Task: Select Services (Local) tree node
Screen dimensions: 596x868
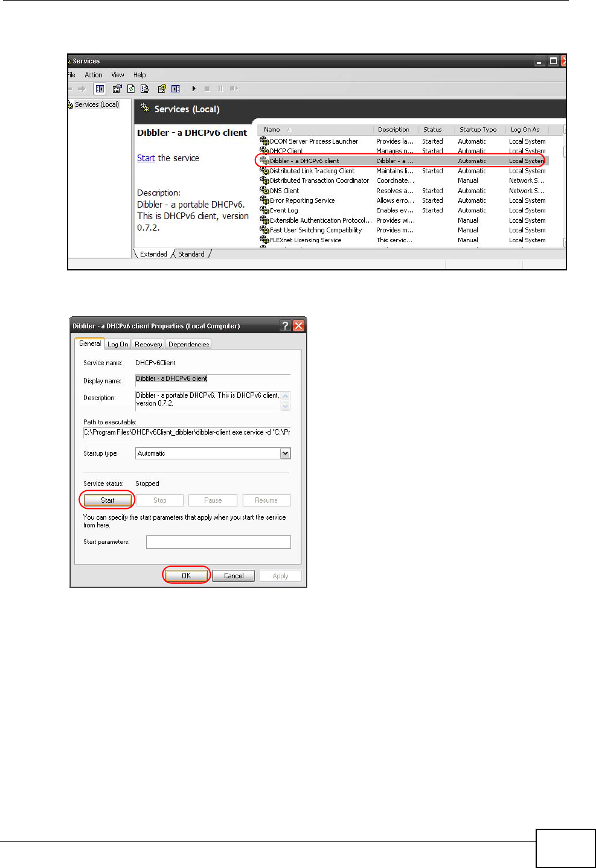Action: pos(97,104)
